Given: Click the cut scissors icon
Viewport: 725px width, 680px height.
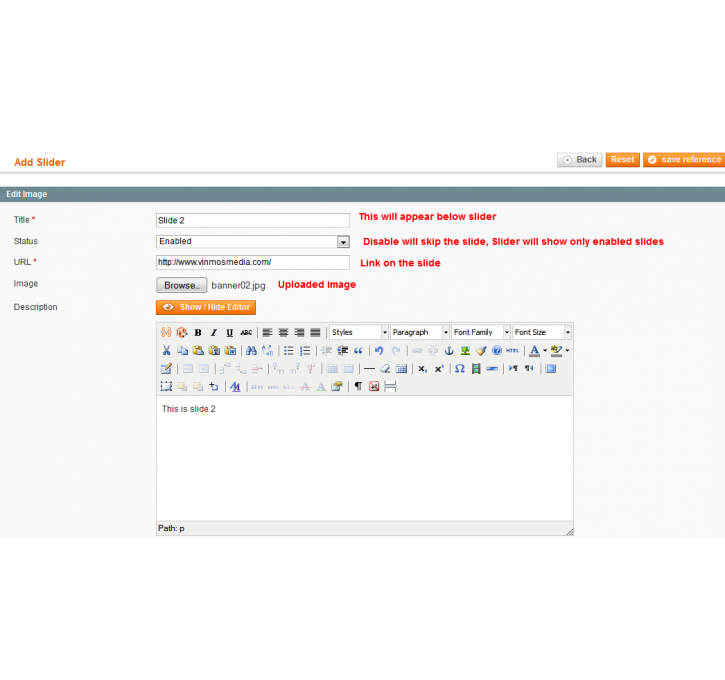Looking at the screenshot, I should point(166,350).
